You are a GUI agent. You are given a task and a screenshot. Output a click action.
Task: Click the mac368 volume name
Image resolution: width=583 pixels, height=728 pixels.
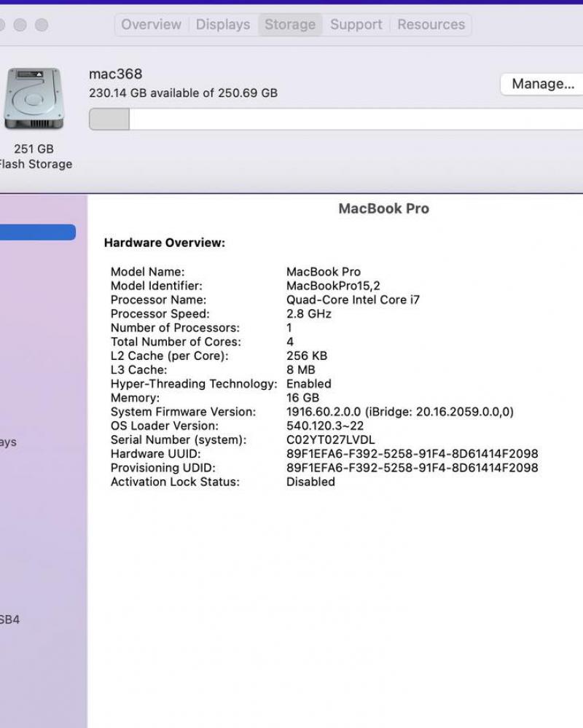115,74
